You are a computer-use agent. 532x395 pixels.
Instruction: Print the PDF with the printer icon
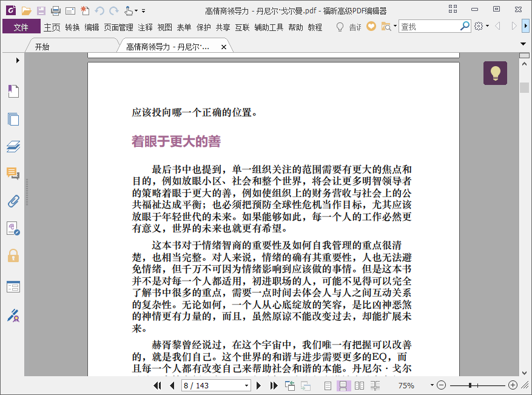(x=56, y=11)
